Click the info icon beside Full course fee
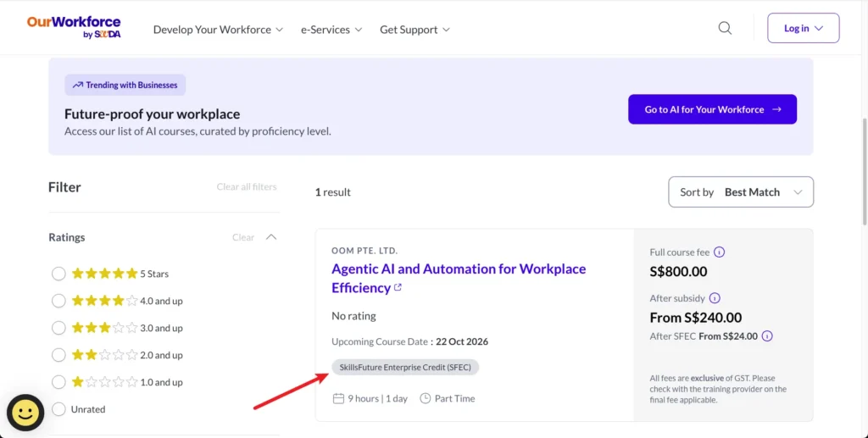This screenshot has height=438, width=868. click(x=719, y=252)
